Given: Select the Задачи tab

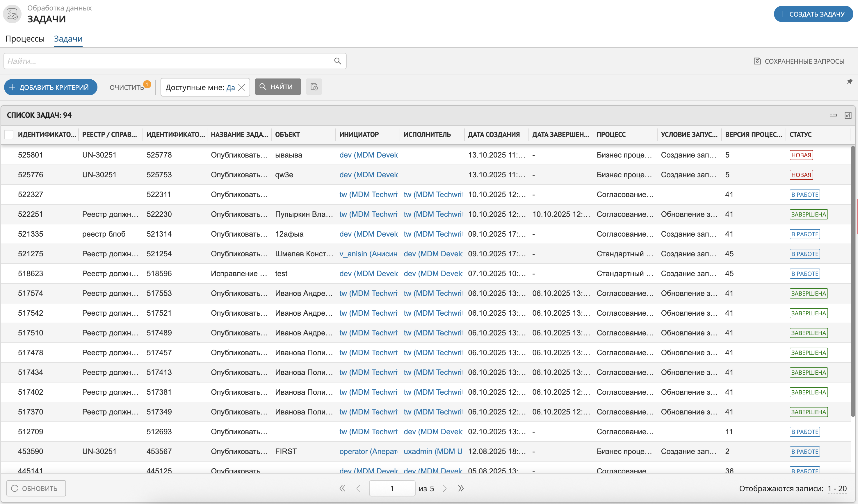Looking at the screenshot, I should [x=68, y=39].
